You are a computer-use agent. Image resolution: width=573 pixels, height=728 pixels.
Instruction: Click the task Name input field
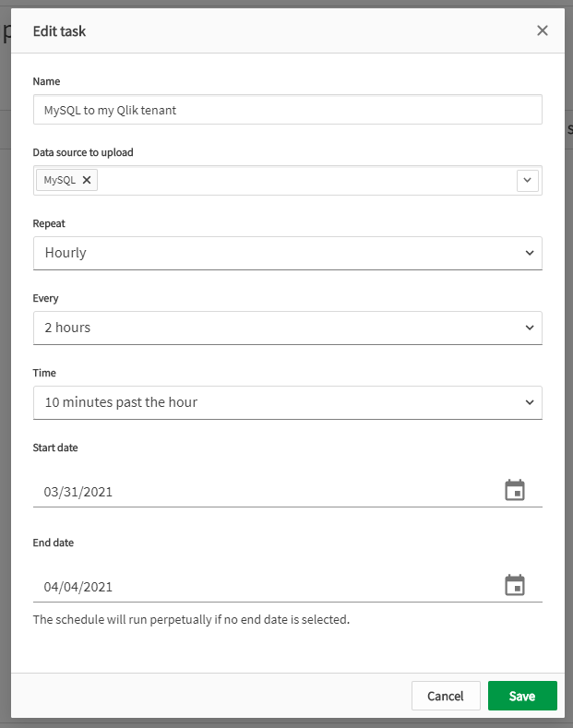tap(287, 110)
